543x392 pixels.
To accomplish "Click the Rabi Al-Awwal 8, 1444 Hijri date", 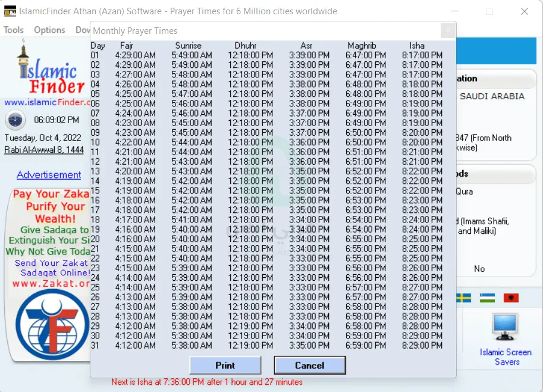I will click(44, 150).
